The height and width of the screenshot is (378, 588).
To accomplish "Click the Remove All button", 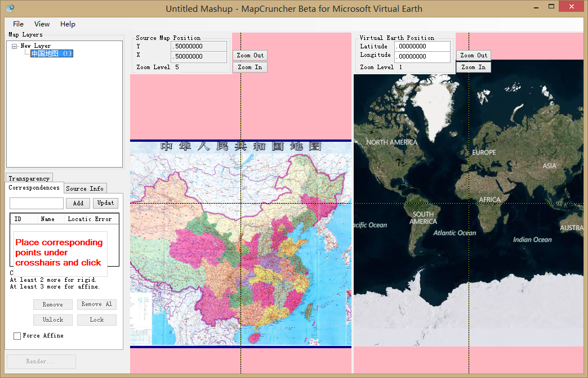I will (x=97, y=304).
